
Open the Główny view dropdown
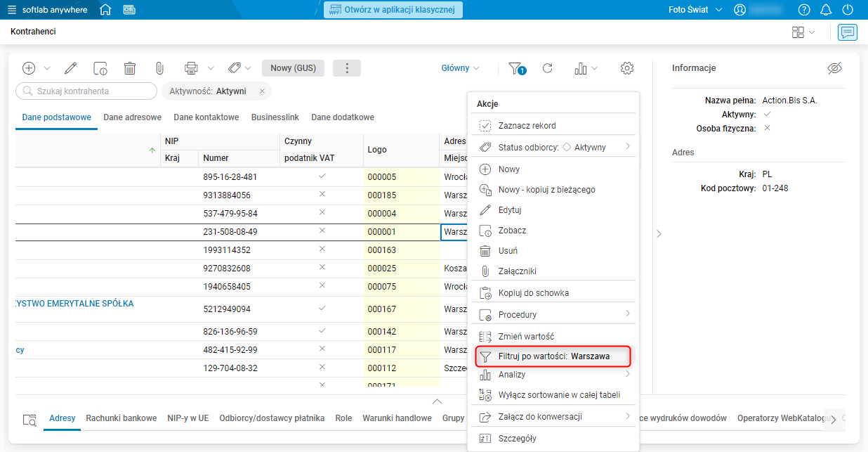460,68
